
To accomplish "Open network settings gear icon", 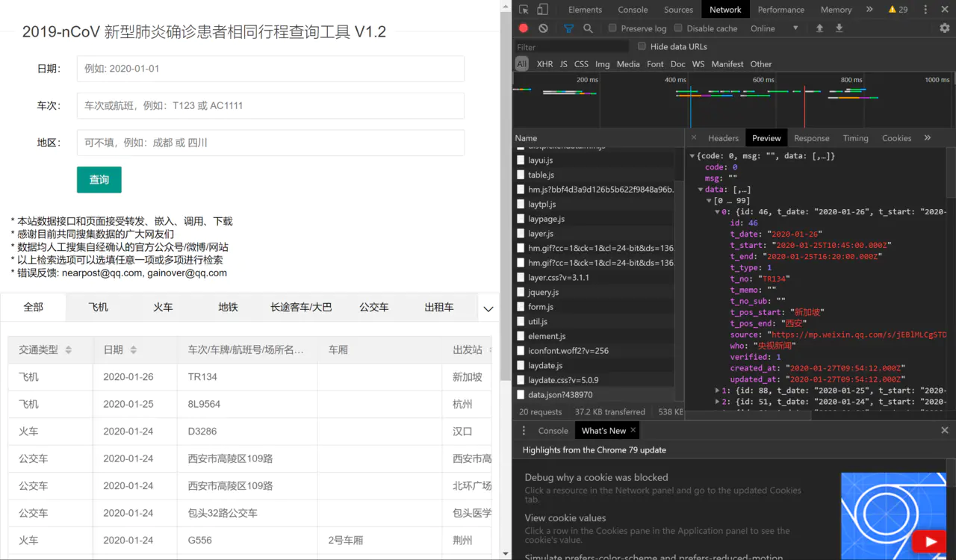I will (x=944, y=28).
